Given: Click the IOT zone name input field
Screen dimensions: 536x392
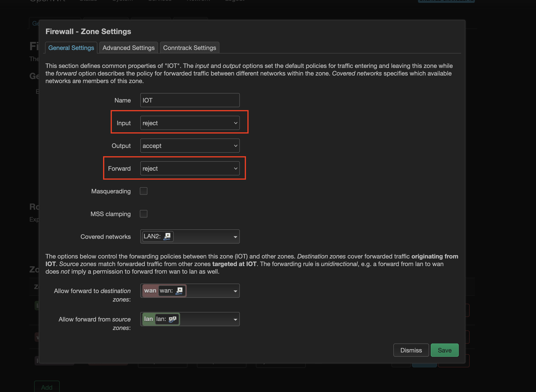Looking at the screenshot, I should pyautogui.click(x=190, y=100).
